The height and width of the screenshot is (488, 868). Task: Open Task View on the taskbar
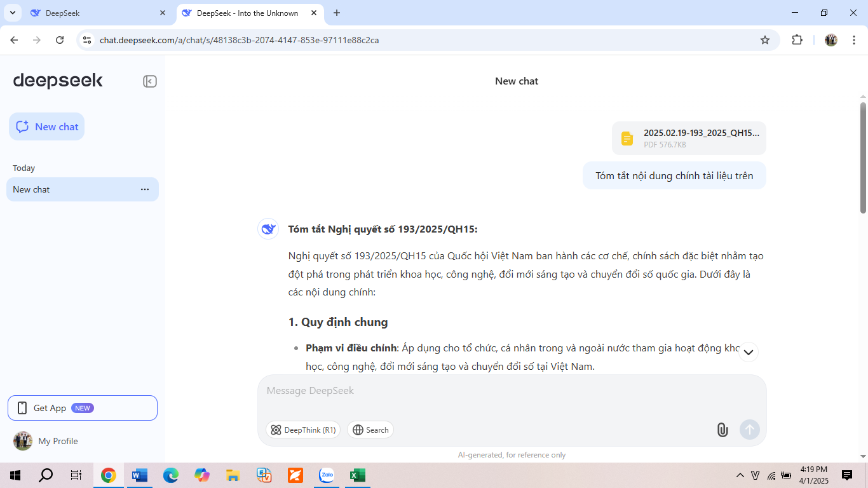[76, 475]
